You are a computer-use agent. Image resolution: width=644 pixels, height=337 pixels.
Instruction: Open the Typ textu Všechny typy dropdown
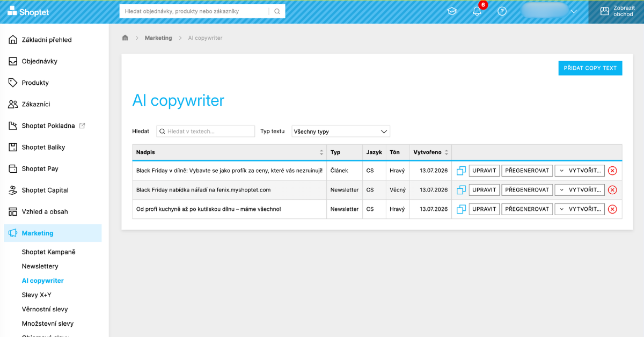click(x=341, y=131)
